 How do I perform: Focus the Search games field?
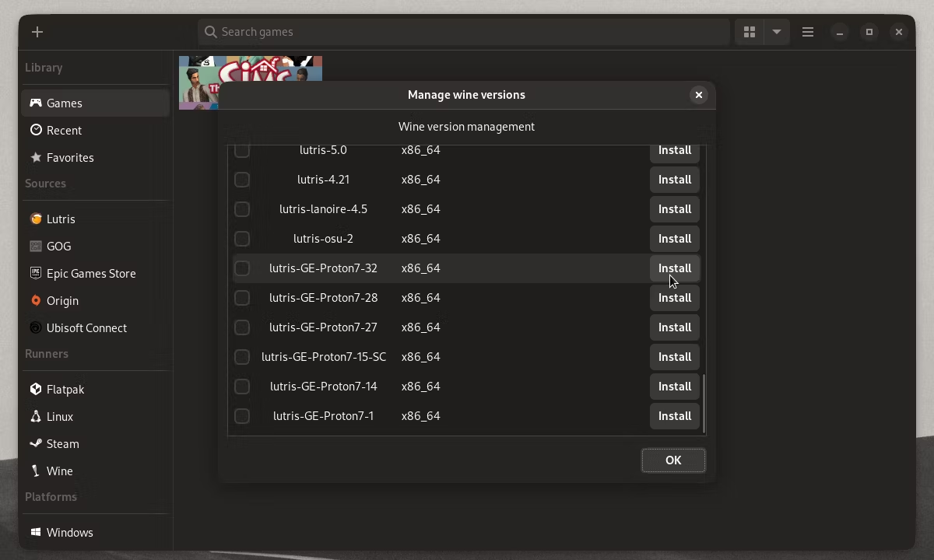(x=464, y=32)
